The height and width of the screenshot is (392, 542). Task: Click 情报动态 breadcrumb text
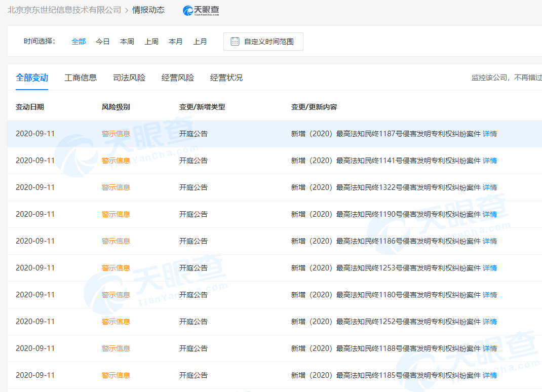[x=148, y=10]
